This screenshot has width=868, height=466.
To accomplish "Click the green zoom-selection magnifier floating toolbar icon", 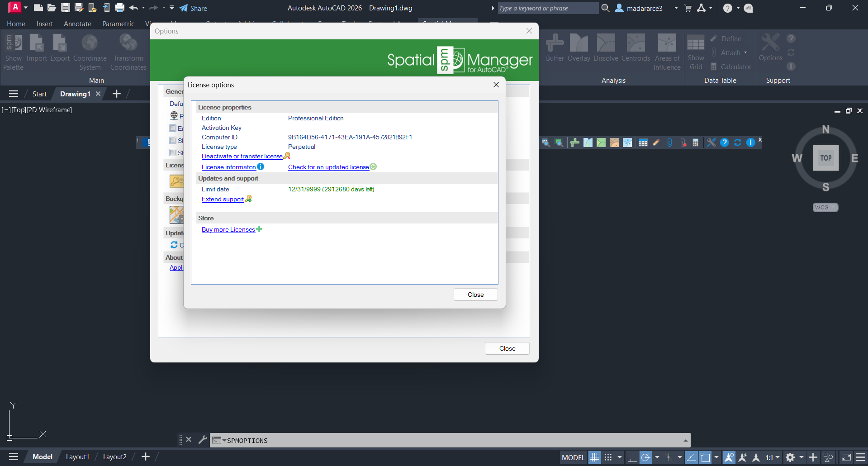I will pyautogui.click(x=559, y=143).
